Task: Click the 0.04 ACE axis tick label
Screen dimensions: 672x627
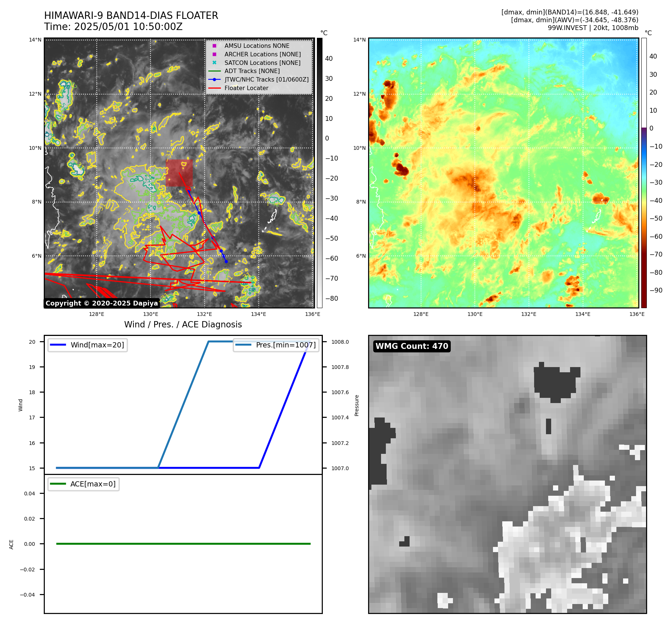Action: (x=30, y=494)
